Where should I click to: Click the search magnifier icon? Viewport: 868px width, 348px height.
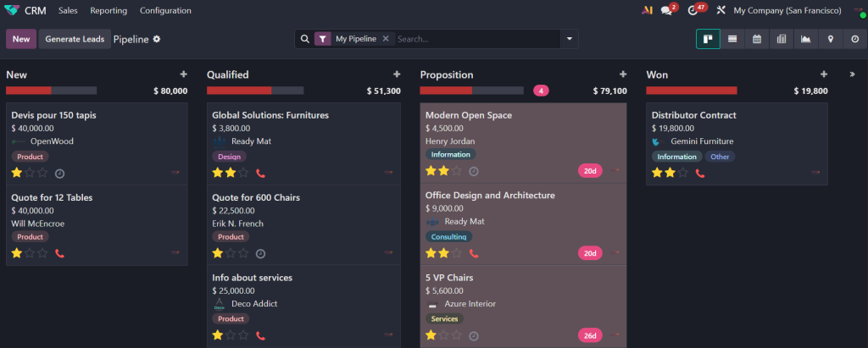click(x=304, y=39)
